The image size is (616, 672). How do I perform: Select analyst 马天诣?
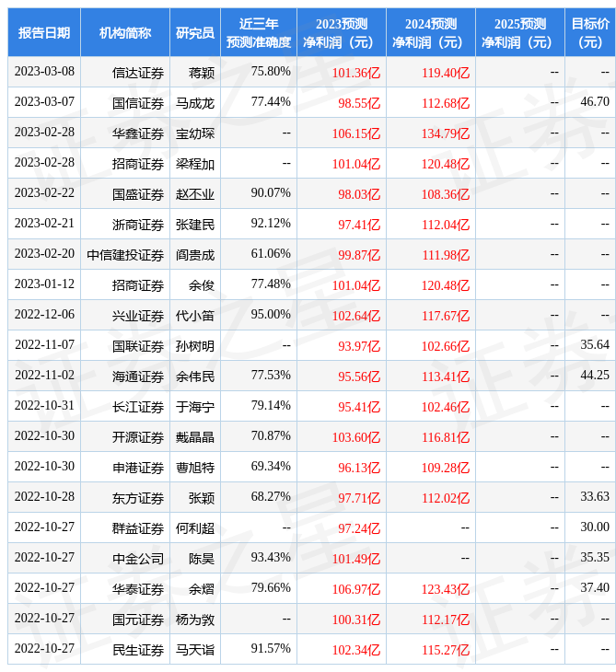pos(194,651)
